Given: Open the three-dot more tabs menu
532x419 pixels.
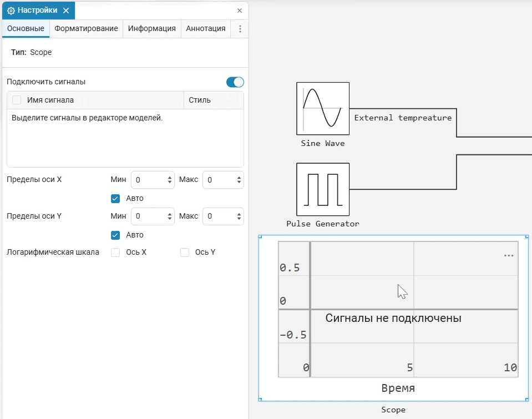Looking at the screenshot, I should click(240, 29).
